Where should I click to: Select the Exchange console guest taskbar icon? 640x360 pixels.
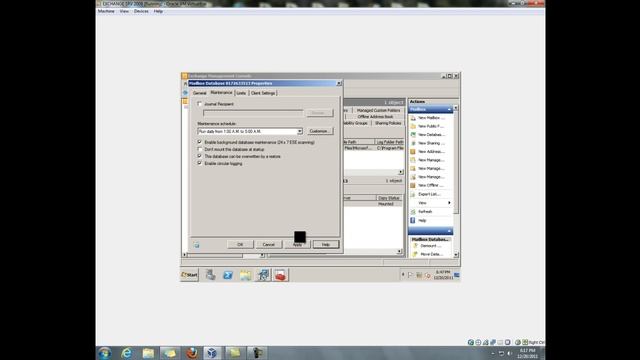(263, 275)
